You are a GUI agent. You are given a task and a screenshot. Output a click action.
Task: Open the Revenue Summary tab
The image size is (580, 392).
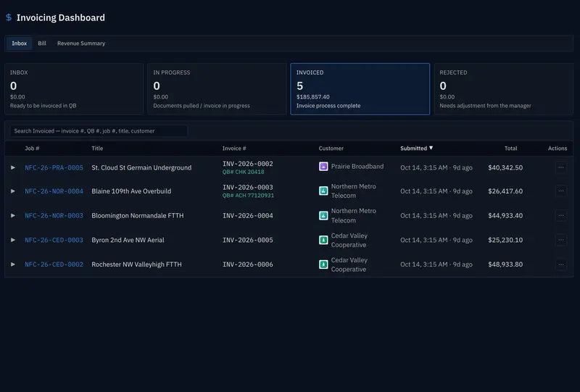click(x=81, y=43)
